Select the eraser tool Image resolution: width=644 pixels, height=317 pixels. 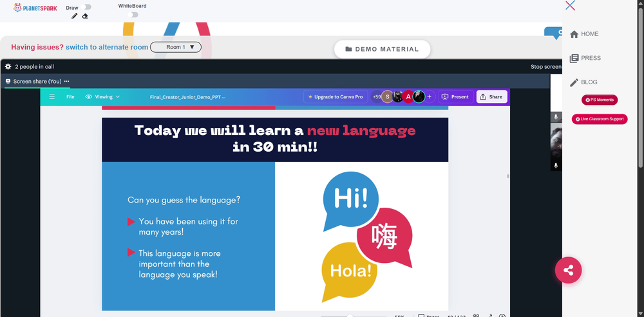(x=85, y=16)
